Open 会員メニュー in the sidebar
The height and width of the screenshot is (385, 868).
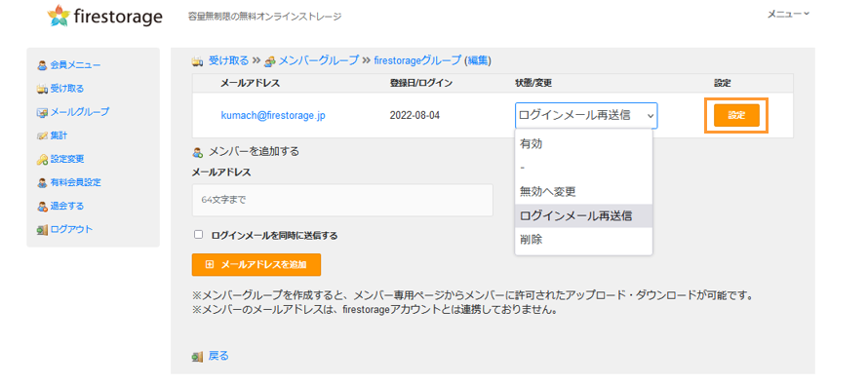pyautogui.click(x=75, y=65)
